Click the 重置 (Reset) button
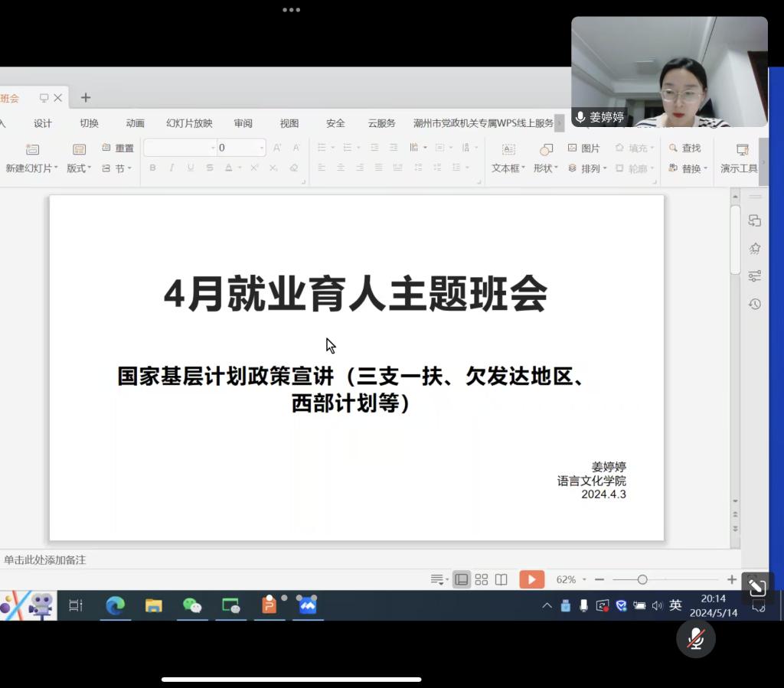 (x=118, y=148)
